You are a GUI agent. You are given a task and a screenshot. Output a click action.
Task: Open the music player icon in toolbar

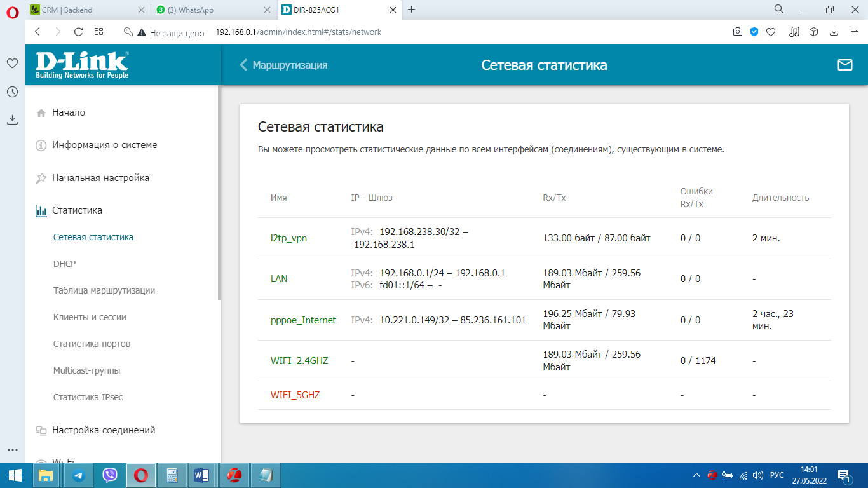[x=794, y=32]
